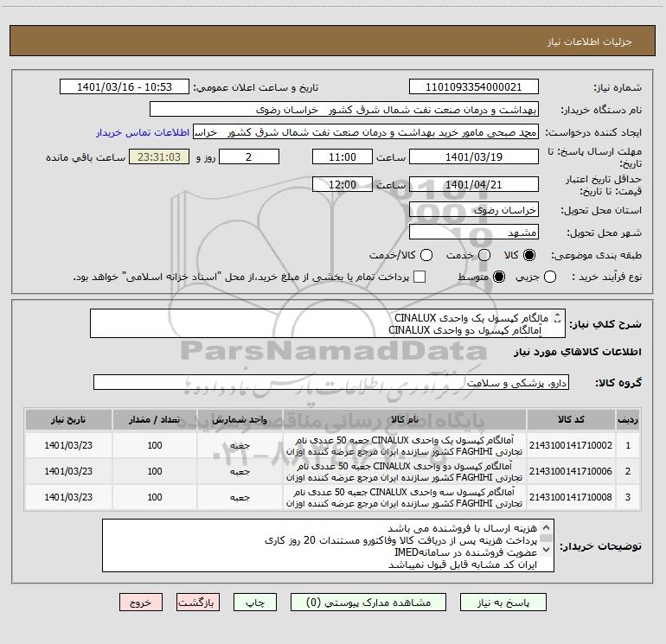Click the delivery province field خراسان رضوی
This screenshot has width=666, height=644.
pos(474,209)
